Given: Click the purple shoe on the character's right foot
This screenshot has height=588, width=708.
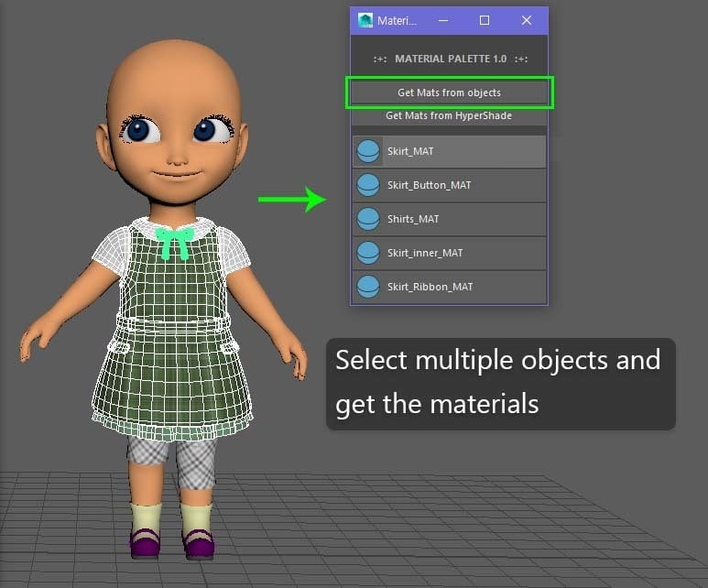Looking at the screenshot, I should pos(146,543).
